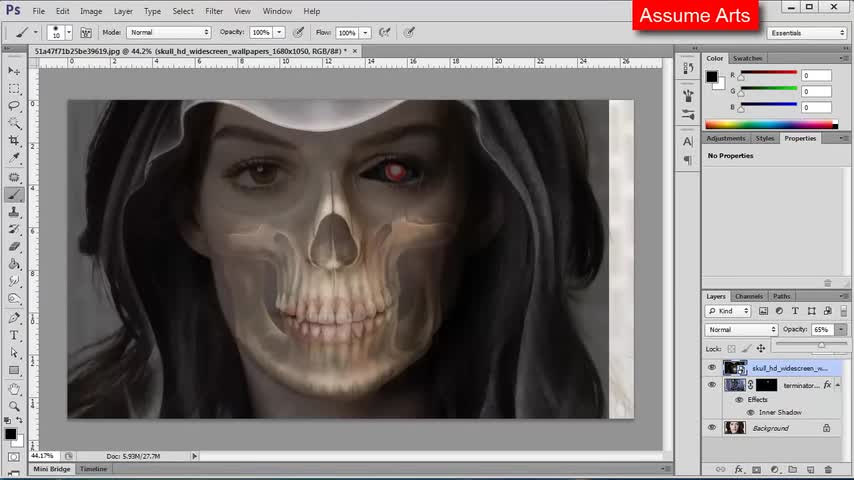Hide the skull_hd_widescreen layer
The image size is (854, 480).
712,368
